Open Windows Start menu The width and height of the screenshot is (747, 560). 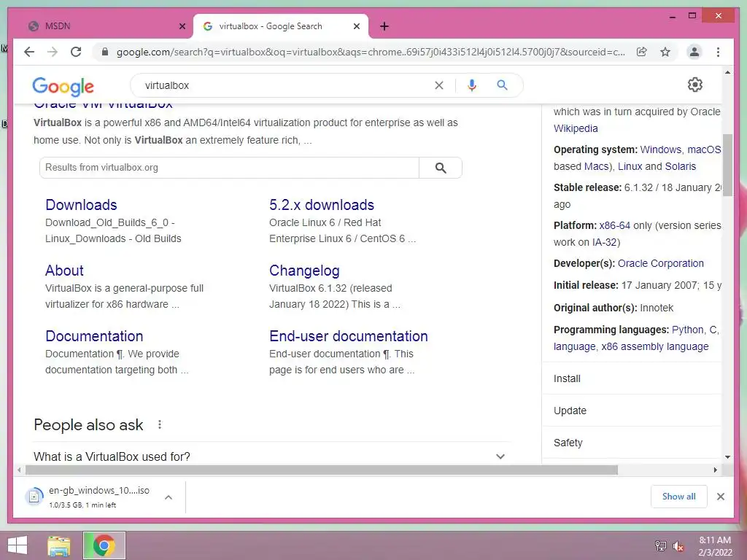(18, 545)
